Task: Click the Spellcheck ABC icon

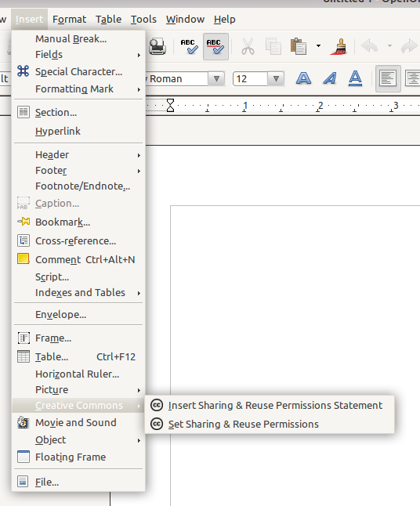Action: tap(189, 46)
